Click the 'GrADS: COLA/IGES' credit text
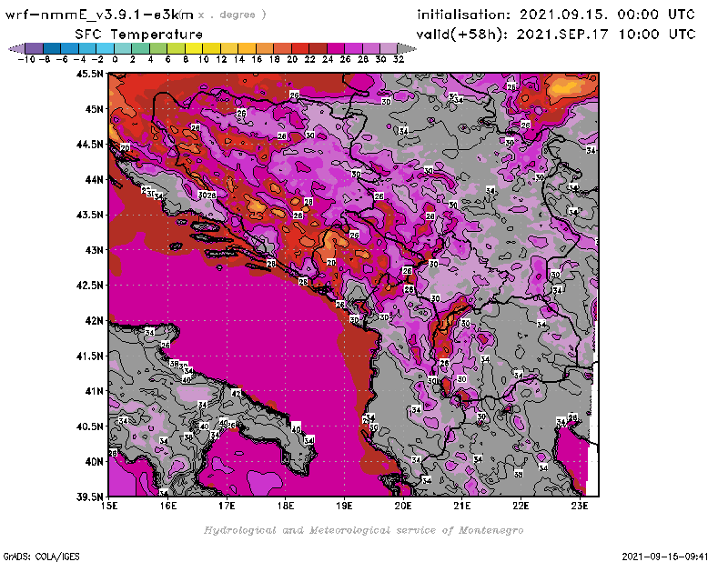 pyautogui.click(x=41, y=557)
